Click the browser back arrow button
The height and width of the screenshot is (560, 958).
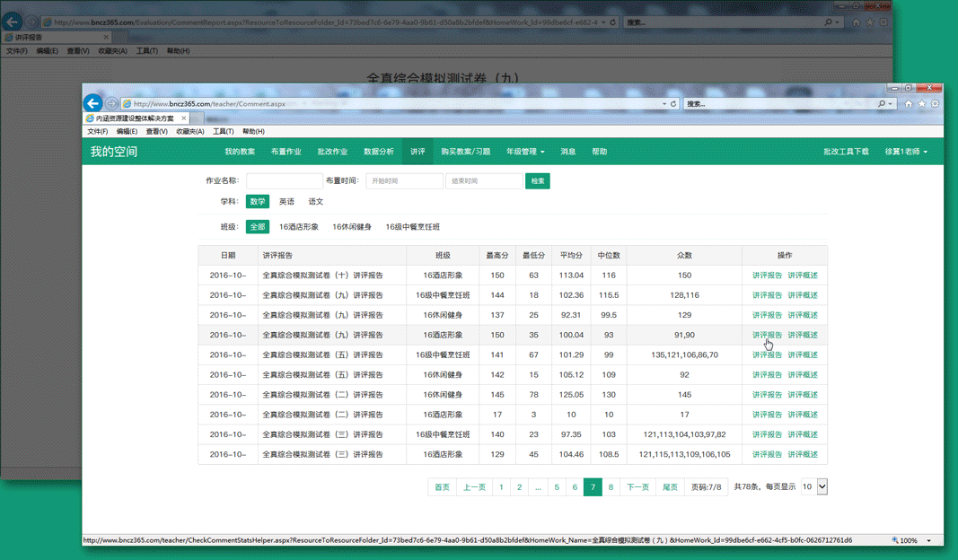point(92,103)
